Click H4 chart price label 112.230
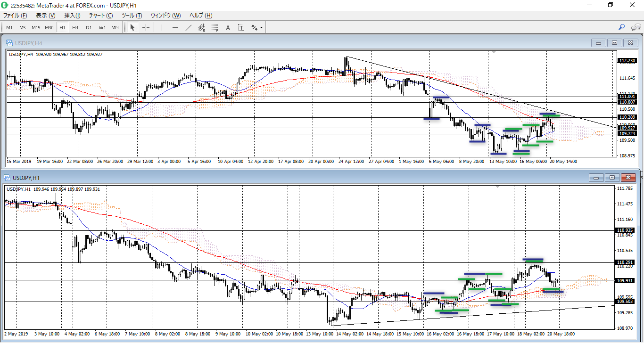Image resolution: width=644 pixels, height=343 pixels. (x=627, y=61)
